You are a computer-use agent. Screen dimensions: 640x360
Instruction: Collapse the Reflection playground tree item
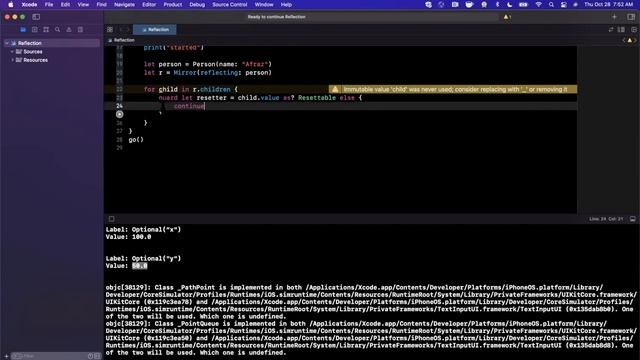coord(7,43)
